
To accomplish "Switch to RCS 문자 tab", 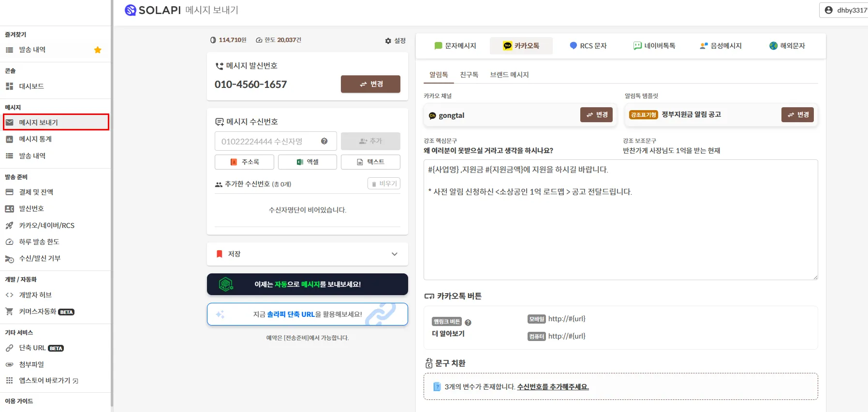I will point(588,46).
